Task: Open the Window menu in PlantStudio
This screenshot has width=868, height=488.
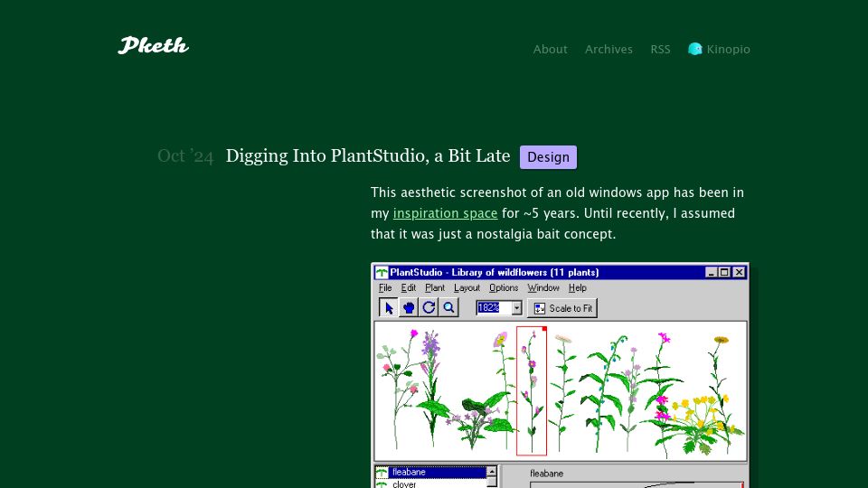Action: (x=543, y=287)
